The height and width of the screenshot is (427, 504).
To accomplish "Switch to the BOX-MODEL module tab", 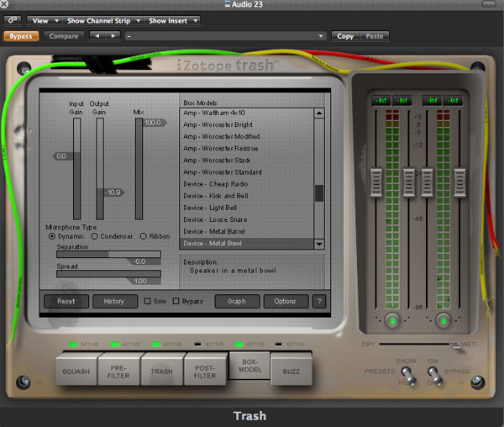I will pyautogui.click(x=249, y=366).
